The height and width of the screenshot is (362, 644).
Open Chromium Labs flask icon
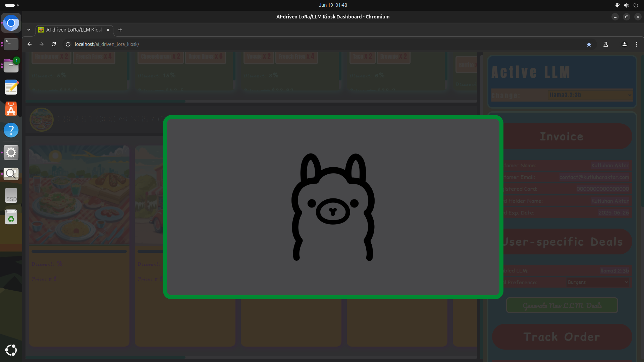pos(606,44)
